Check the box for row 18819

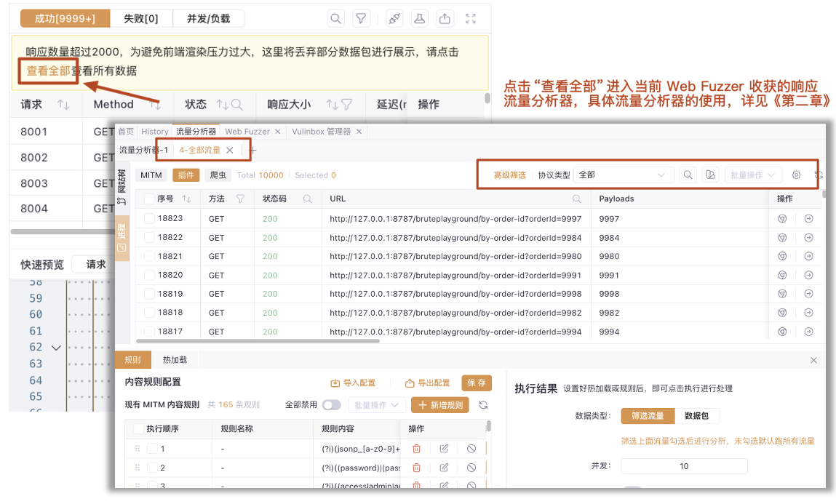149,294
